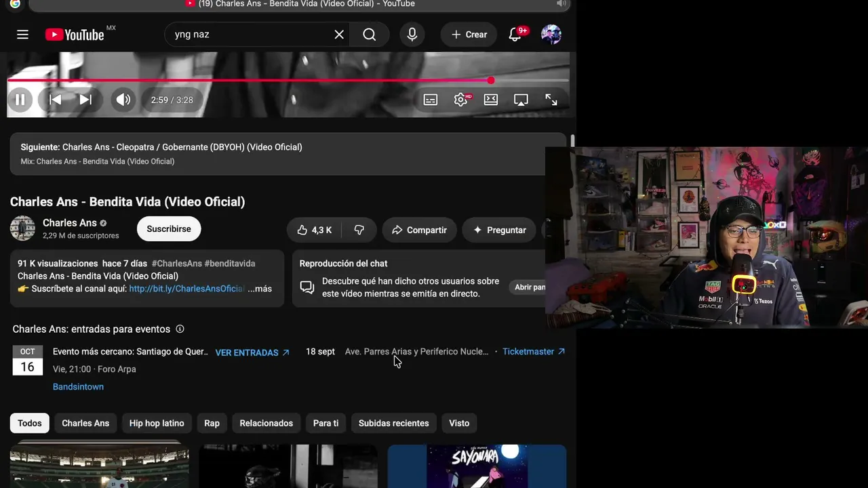868x488 pixels.
Task: Expand description with ...más
Action: coord(260,289)
